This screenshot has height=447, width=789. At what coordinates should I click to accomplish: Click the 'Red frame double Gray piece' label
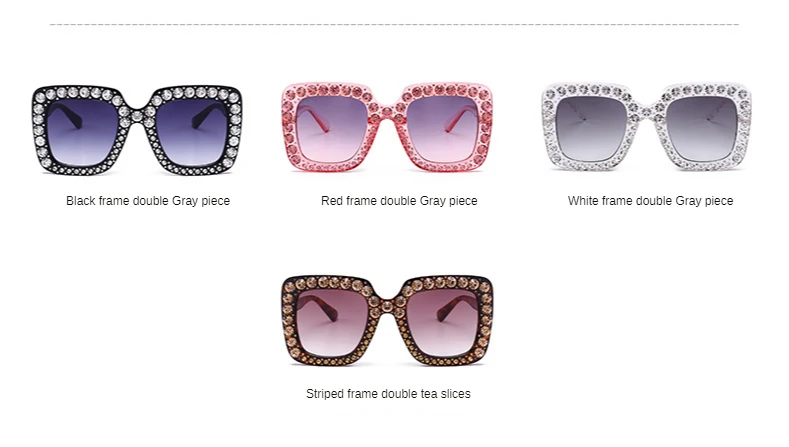coord(399,201)
